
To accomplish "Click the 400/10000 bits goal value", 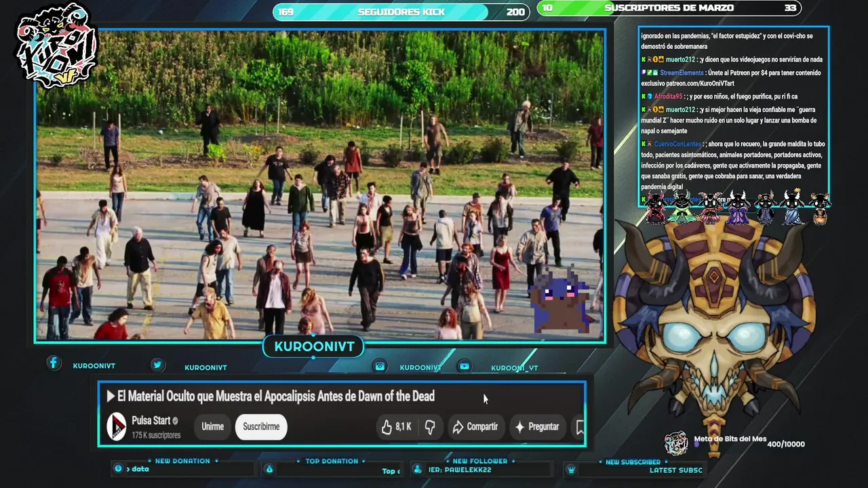I will coord(786,445).
